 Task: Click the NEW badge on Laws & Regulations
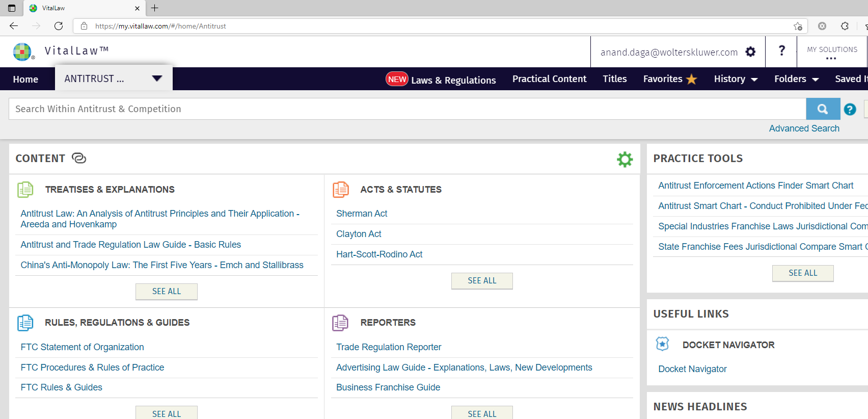397,79
